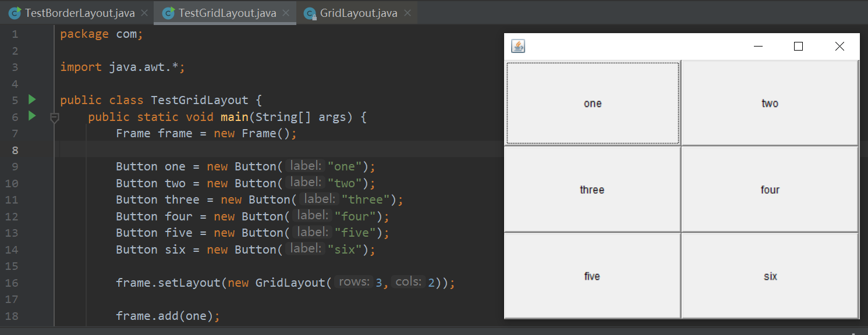
Task: Click the "two" button in the frame
Action: [x=770, y=103]
